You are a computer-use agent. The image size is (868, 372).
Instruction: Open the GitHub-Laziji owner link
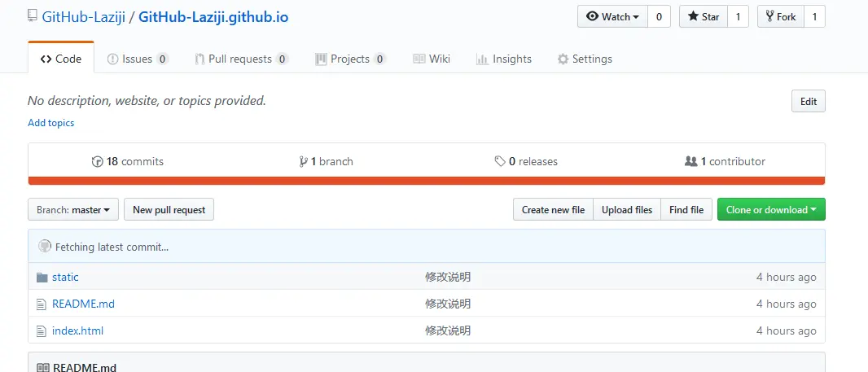click(x=83, y=16)
